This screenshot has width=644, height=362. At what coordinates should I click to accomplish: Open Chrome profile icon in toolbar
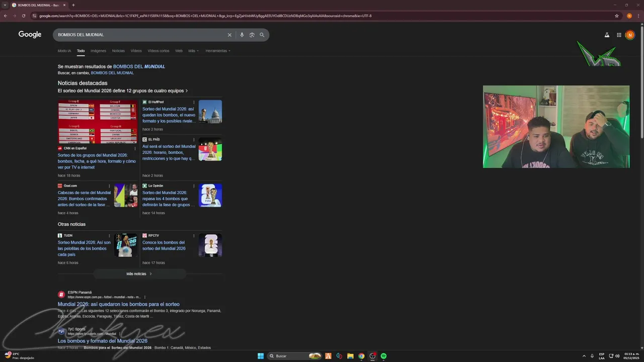point(629,16)
